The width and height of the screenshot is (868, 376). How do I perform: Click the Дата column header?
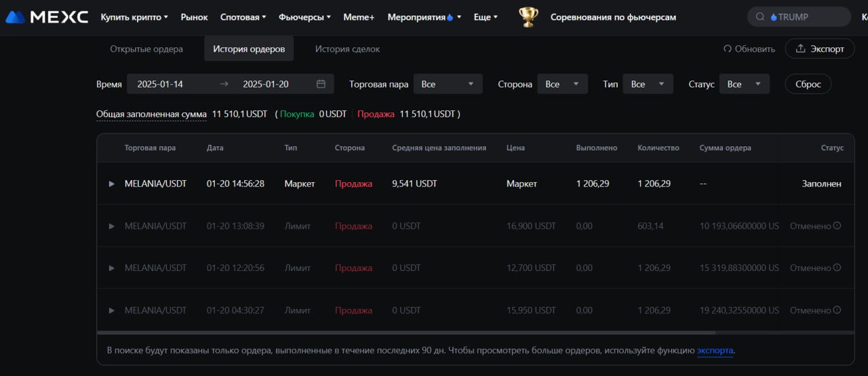pos(215,148)
